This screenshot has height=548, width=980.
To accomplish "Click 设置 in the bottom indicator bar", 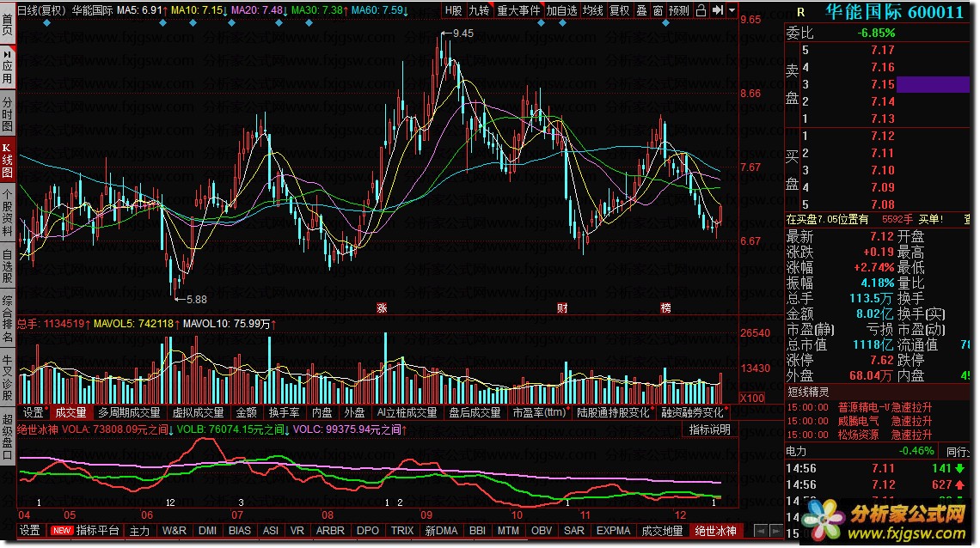I will point(29,531).
